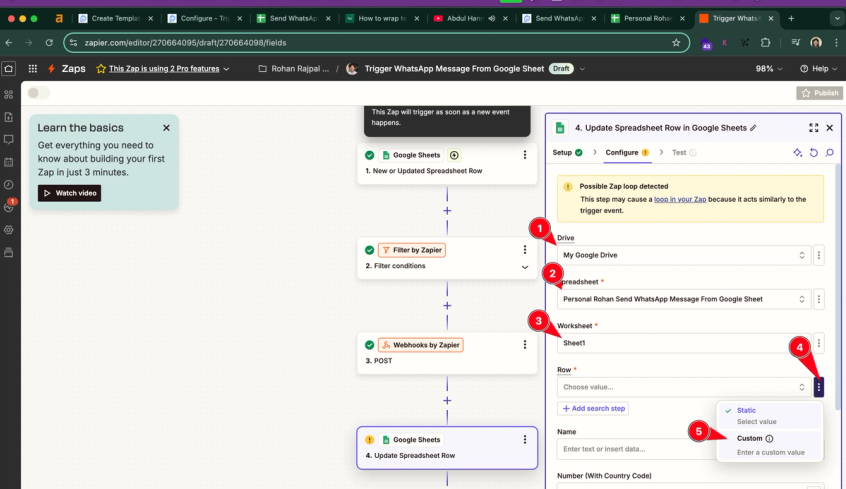The image size is (846, 489).
Task: Switch to the Configure tab
Action: pos(627,153)
